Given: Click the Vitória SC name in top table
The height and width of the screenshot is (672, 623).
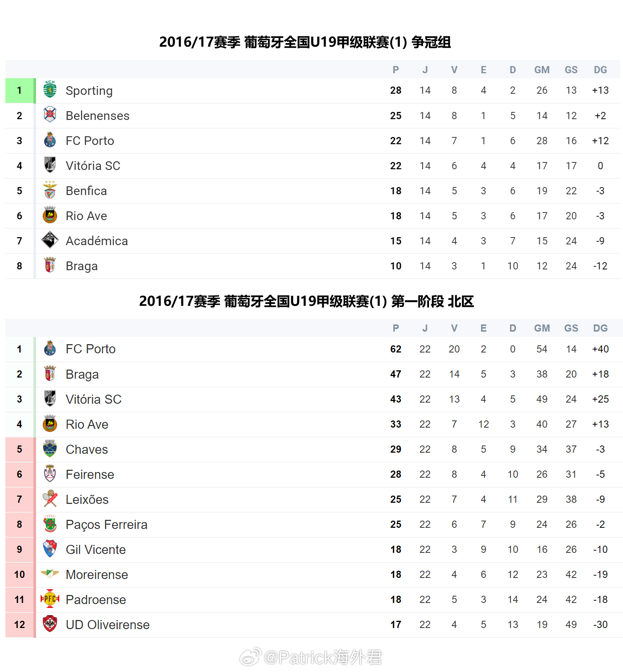Looking at the screenshot, I should (93, 166).
